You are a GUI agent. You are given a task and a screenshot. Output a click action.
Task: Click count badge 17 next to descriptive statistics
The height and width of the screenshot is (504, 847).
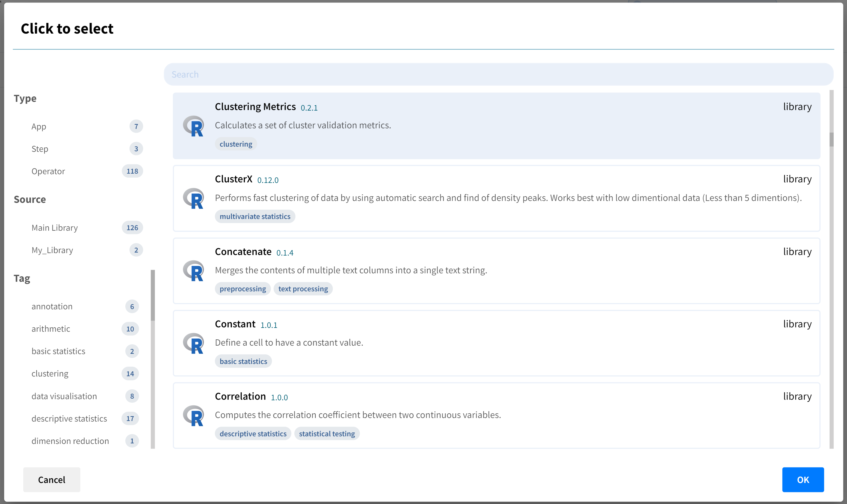click(130, 419)
